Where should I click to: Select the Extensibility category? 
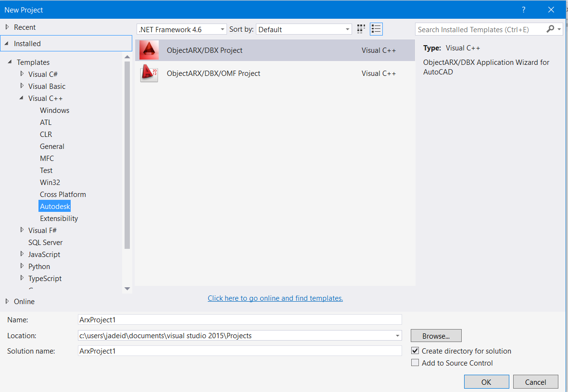pos(59,218)
